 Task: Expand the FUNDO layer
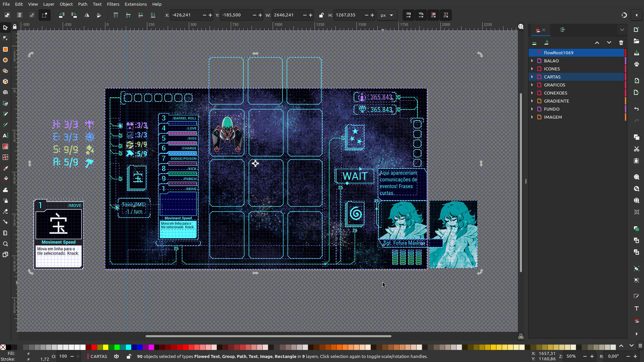[532, 109]
